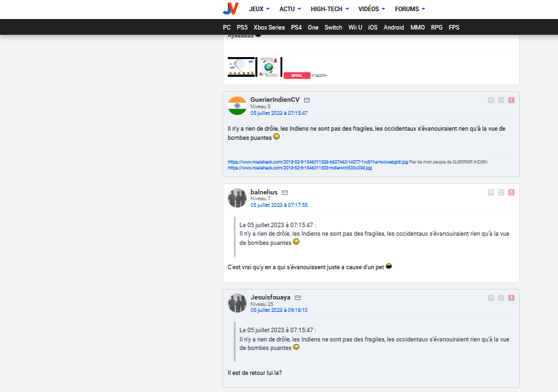
Task: Reveal the hidden SPOIL content
Action: point(296,76)
